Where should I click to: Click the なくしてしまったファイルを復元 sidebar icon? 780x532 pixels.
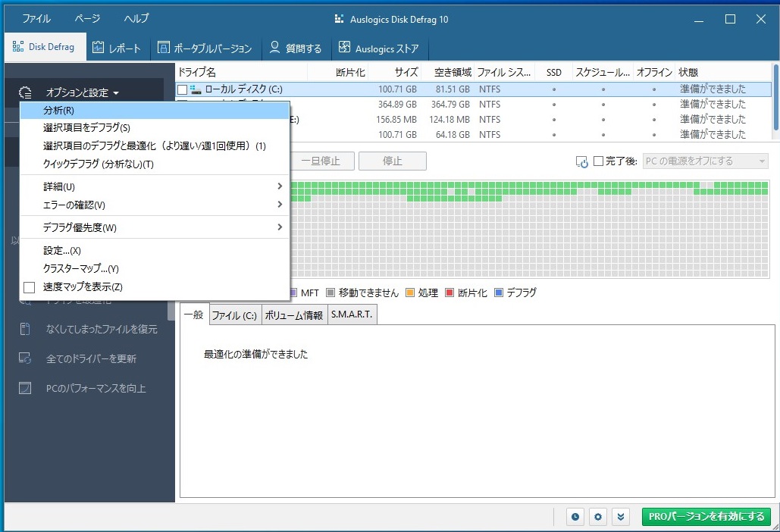pos(25,329)
